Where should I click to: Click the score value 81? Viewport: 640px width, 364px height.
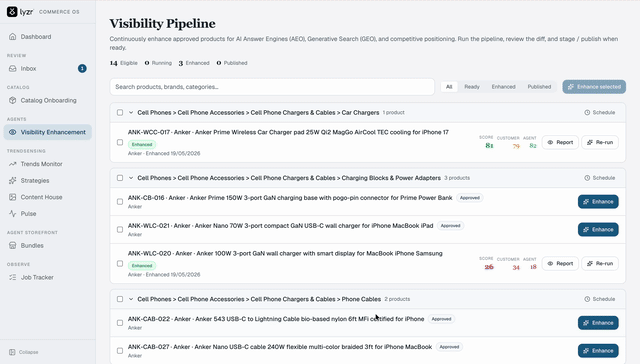point(489,146)
